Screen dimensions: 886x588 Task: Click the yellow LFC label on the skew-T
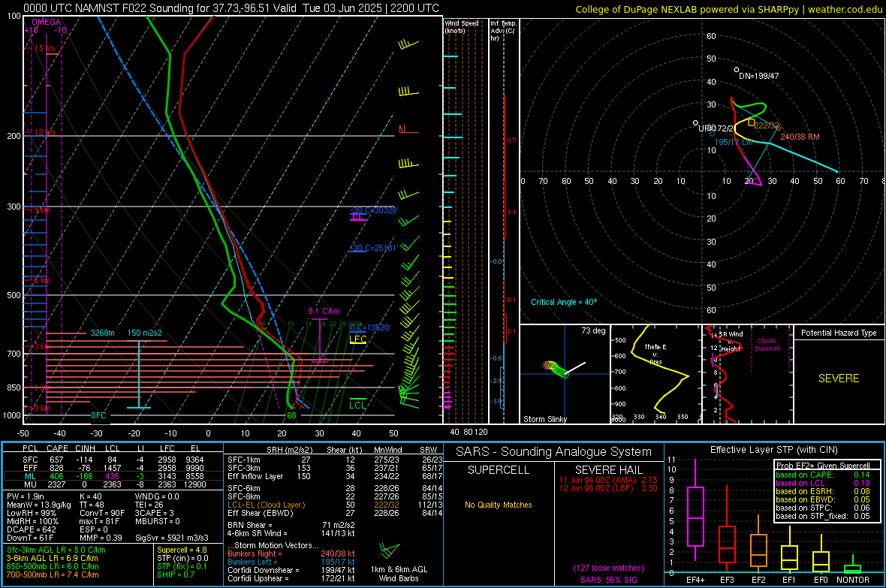(357, 339)
